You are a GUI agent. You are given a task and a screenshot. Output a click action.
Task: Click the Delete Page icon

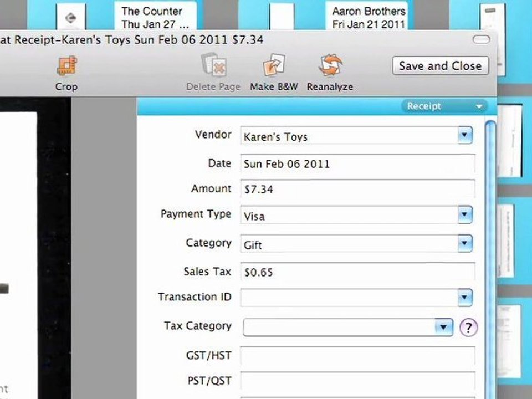point(214,64)
